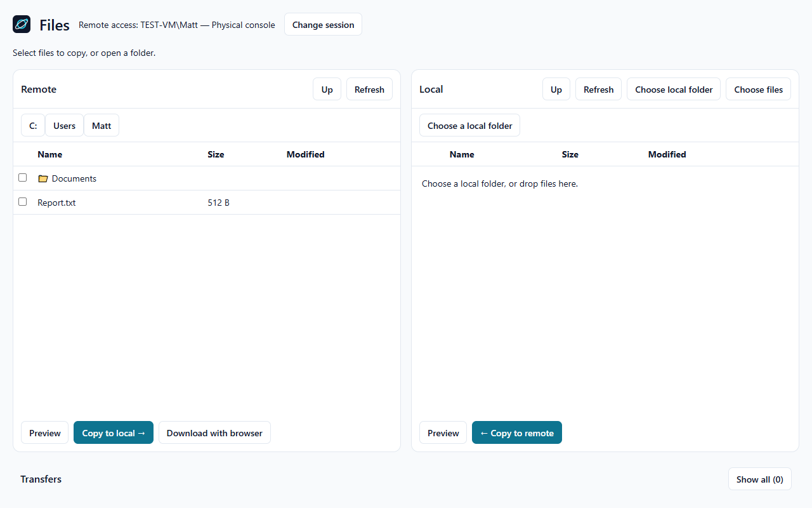This screenshot has height=508, width=812.
Task: Click the Remote access session label
Action: (177, 25)
